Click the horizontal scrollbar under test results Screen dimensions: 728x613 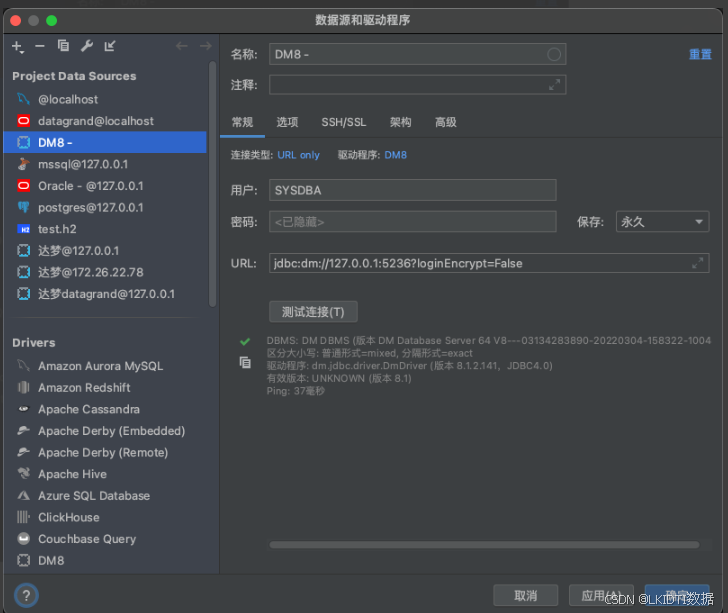(x=484, y=545)
